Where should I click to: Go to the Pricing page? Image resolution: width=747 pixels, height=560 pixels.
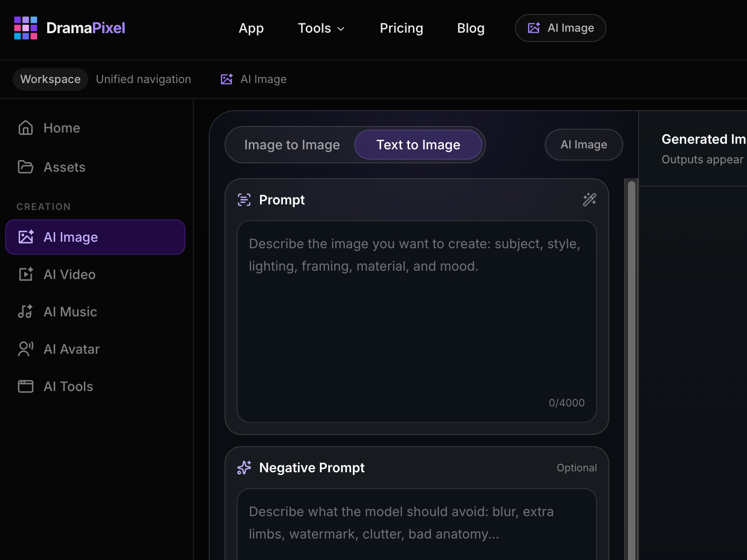[401, 28]
